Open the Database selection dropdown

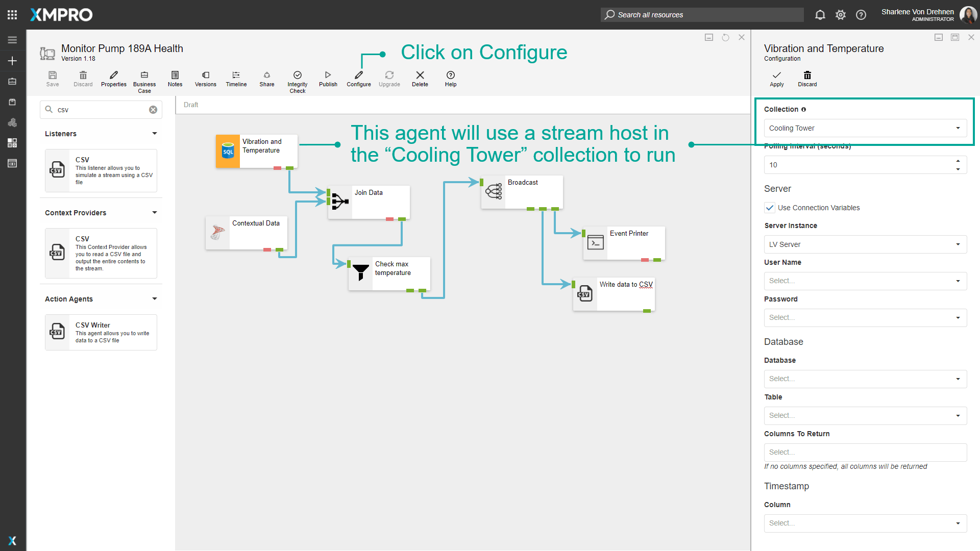958,379
